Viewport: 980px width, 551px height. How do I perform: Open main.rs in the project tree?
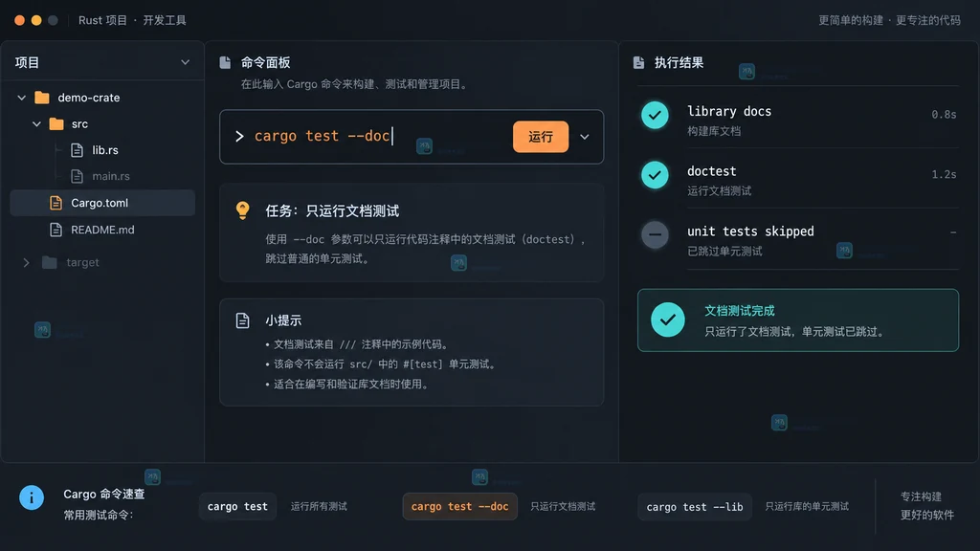pyautogui.click(x=111, y=176)
